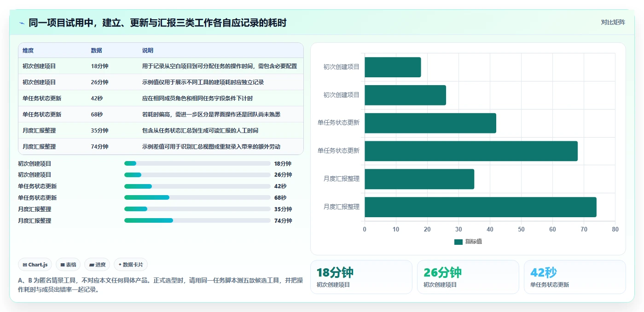The width and height of the screenshot is (644, 312).
Task: Click the footnote about anonymous tools A、B
Action: [x=160, y=285]
